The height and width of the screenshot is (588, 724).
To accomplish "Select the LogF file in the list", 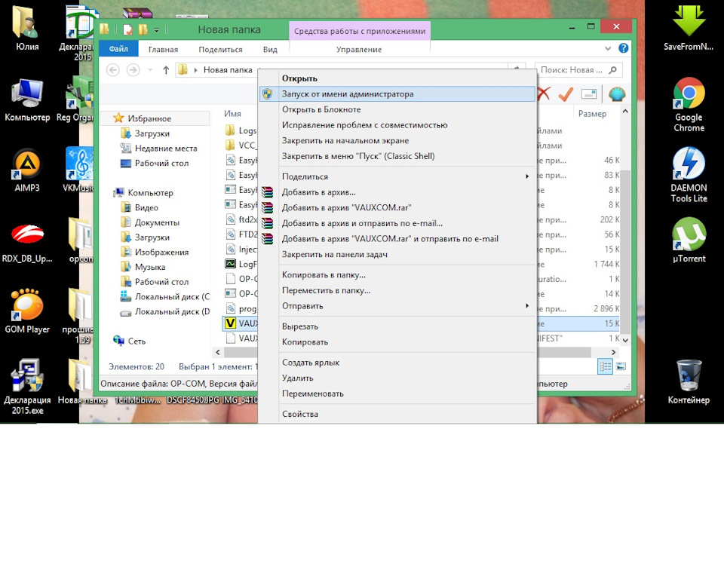I will coord(241,264).
